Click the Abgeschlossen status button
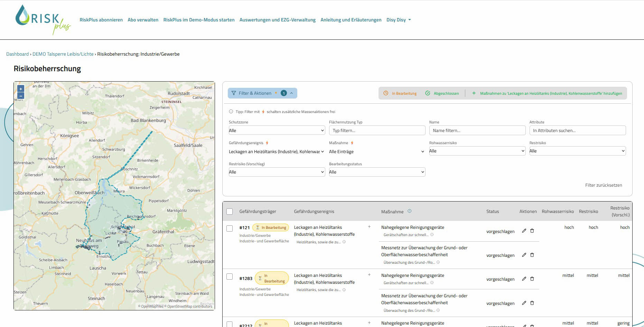The image size is (644, 327). [x=442, y=93]
